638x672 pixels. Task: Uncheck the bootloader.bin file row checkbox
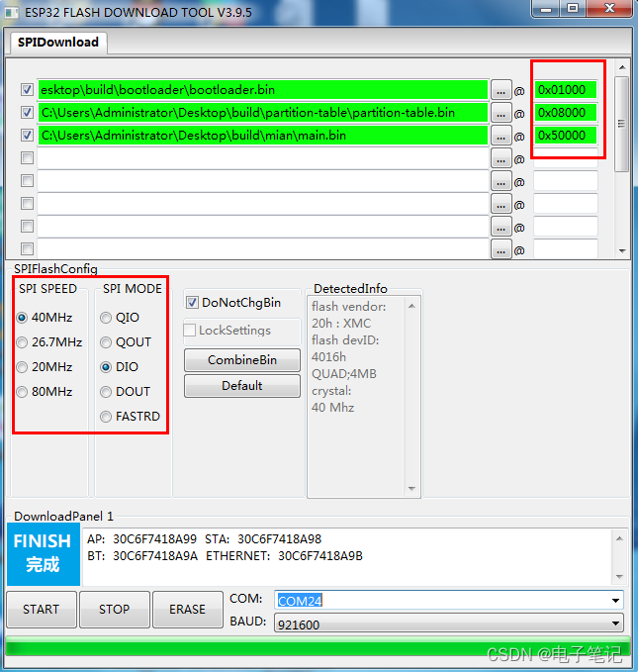pyautogui.click(x=27, y=90)
